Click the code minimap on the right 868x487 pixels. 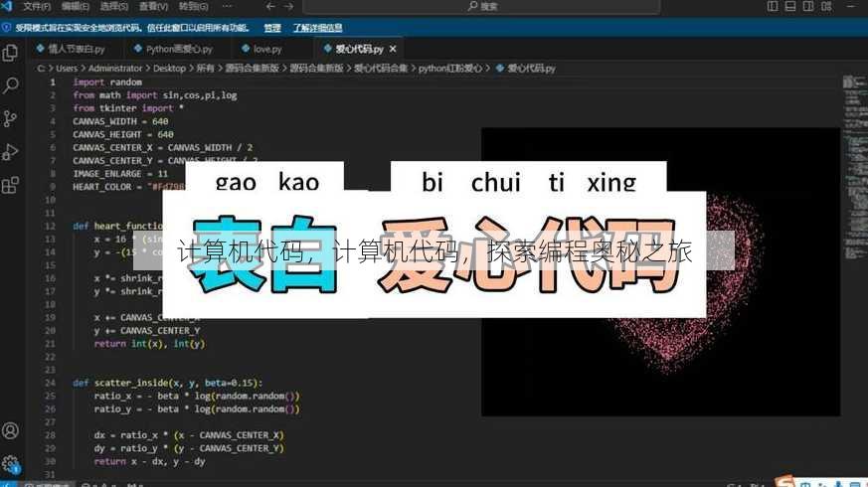click(x=854, y=166)
